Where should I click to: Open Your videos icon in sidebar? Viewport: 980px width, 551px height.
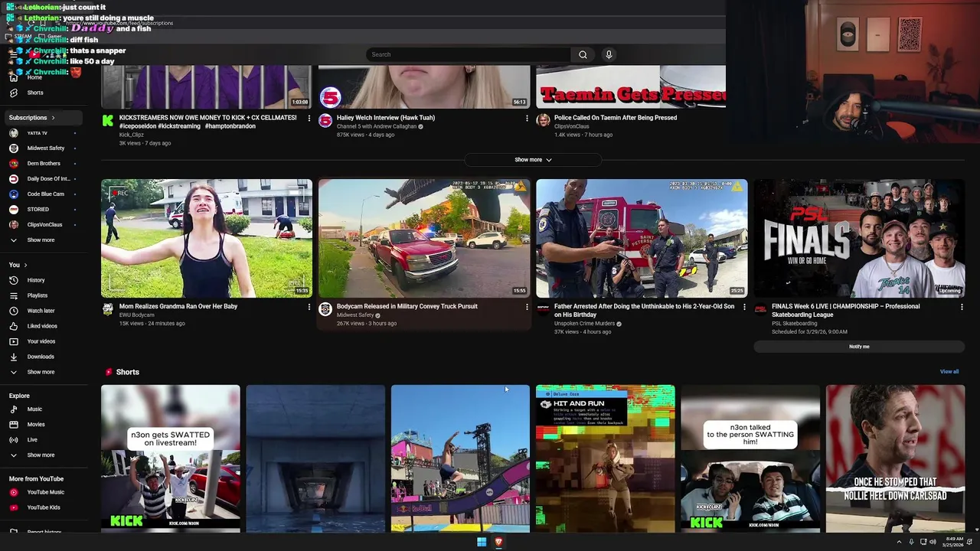pos(13,341)
